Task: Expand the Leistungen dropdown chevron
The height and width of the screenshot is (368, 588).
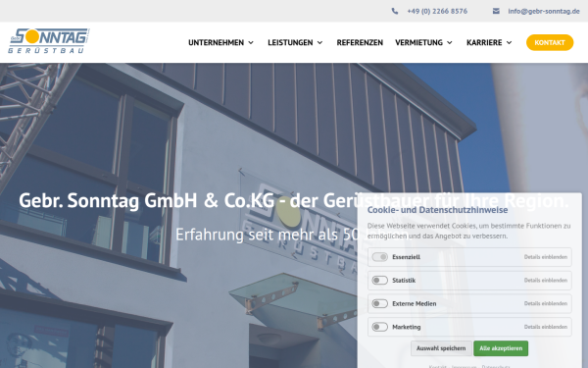Action: [x=319, y=43]
